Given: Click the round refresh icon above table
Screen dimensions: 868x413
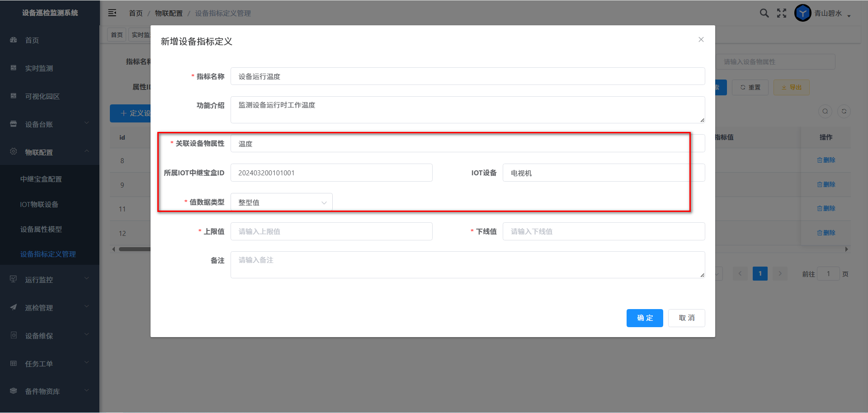Looking at the screenshot, I should pyautogui.click(x=844, y=112).
